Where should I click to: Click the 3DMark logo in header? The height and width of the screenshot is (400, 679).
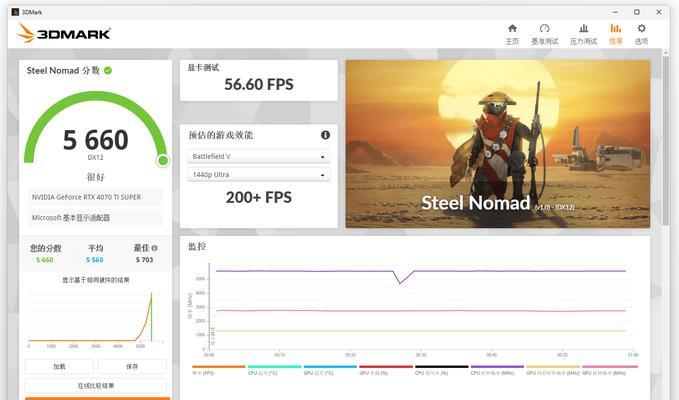pos(64,33)
